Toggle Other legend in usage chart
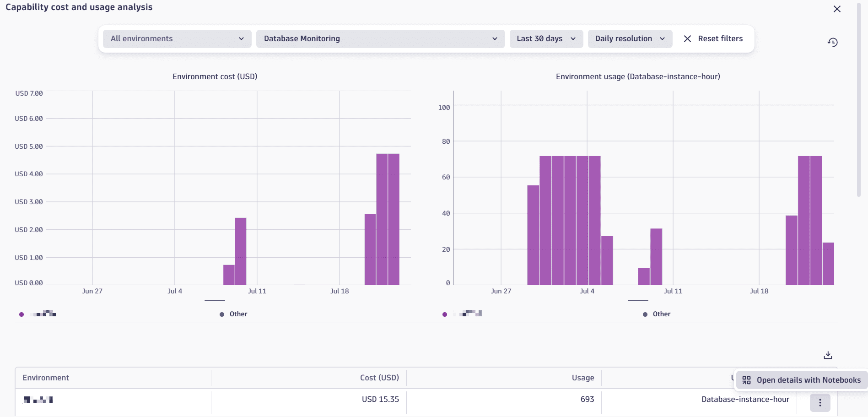 [x=657, y=314]
